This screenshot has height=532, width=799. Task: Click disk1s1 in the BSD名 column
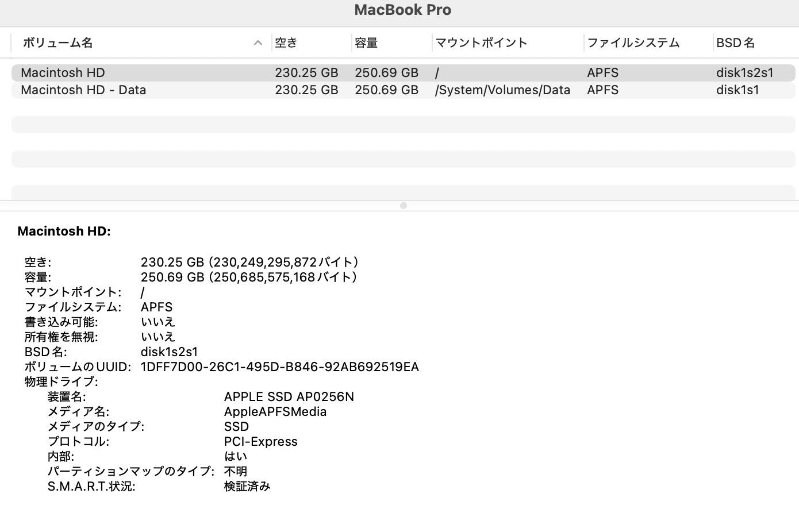point(737,90)
